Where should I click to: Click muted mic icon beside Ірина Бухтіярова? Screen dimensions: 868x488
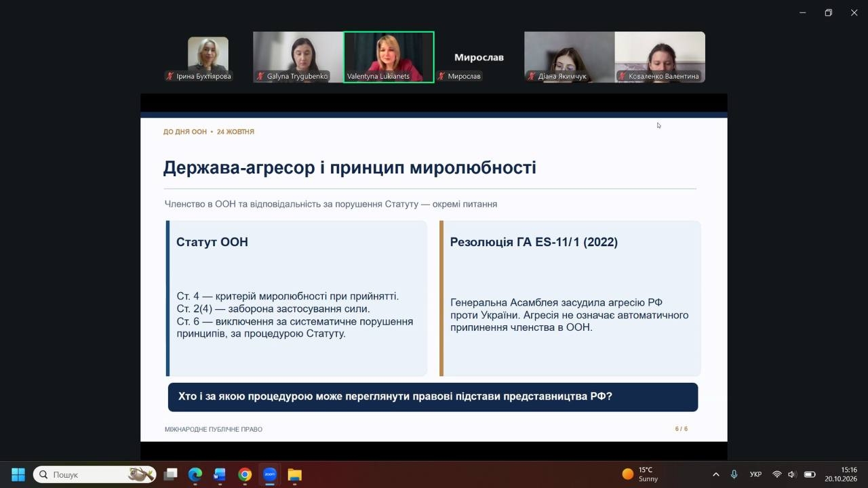(x=170, y=77)
